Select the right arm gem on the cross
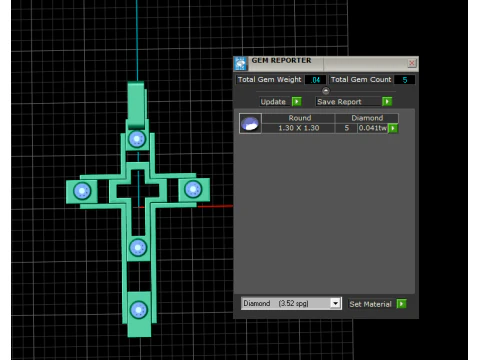 [x=193, y=189]
